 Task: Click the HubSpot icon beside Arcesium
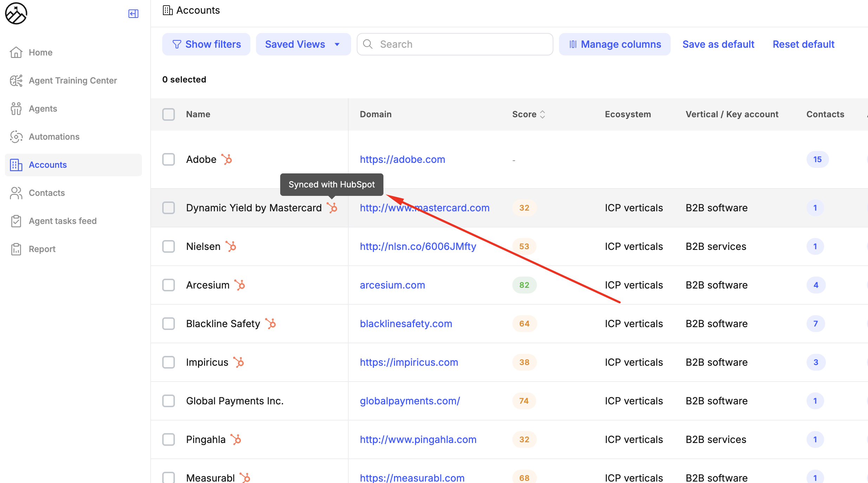tap(240, 285)
